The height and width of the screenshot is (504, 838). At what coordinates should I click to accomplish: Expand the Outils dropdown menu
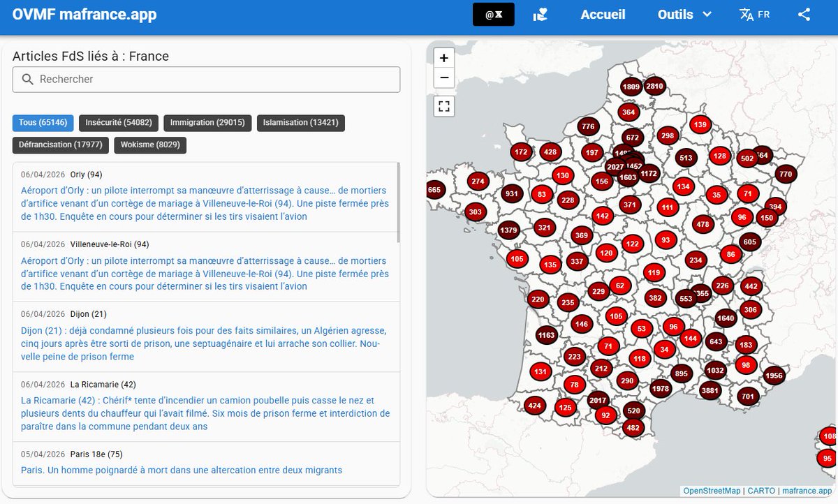click(683, 13)
